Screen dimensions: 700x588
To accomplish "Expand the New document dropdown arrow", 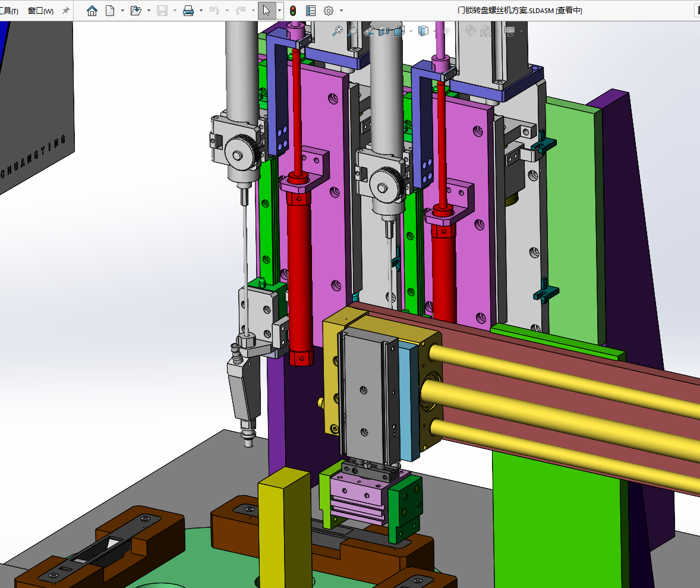I will [122, 11].
